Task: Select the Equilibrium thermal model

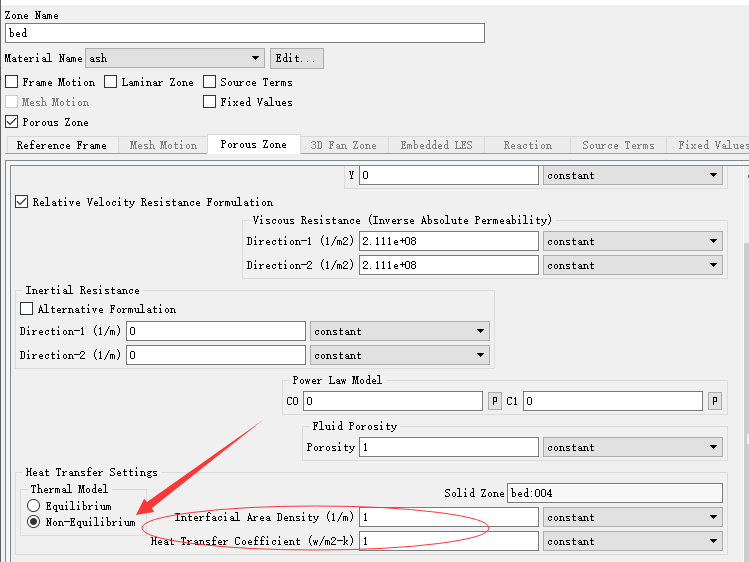Action: coord(33,505)
